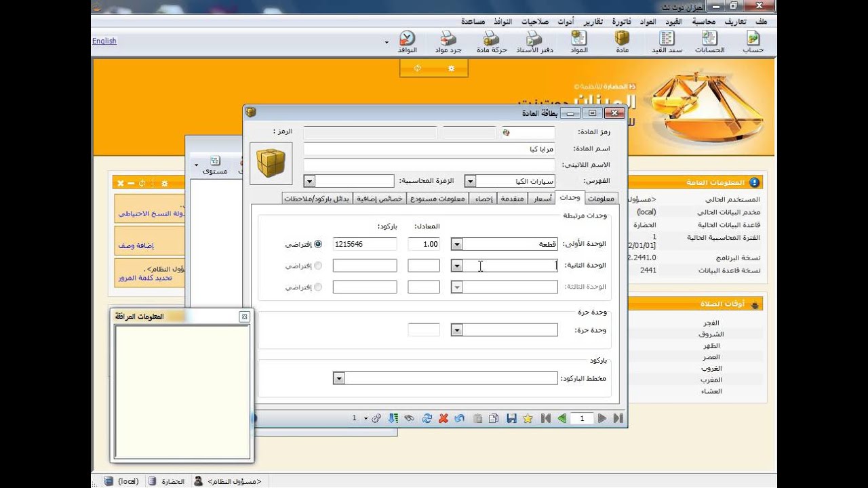Open الوحدة الثالثة unit dropdown
The image size is (868, 488).
point(457,288)
